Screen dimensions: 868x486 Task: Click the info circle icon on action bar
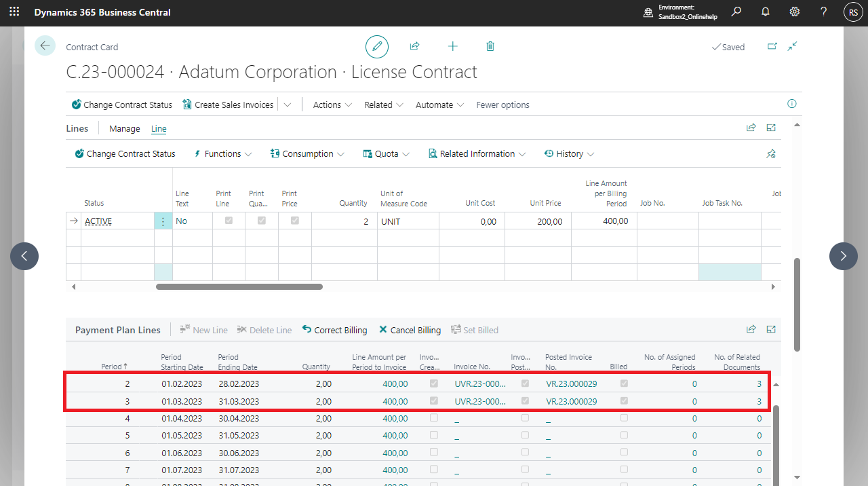click(x=792, y=104)
